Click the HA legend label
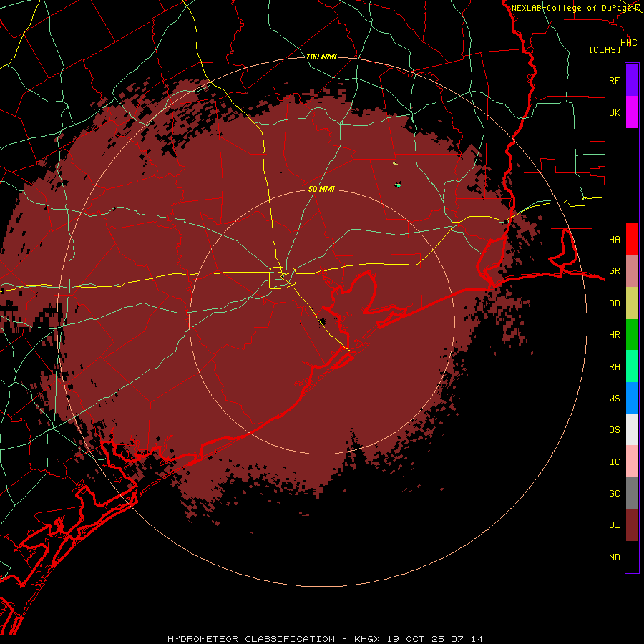Viewport: 644px width, 644px height. [615, 240]
